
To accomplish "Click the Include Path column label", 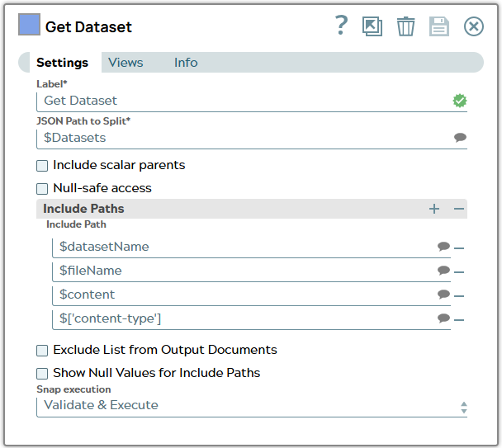I will pos(76,224).
